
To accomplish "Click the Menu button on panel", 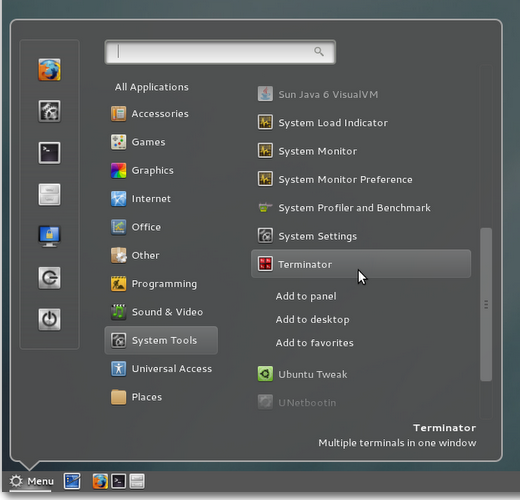I will coord(31,481).
